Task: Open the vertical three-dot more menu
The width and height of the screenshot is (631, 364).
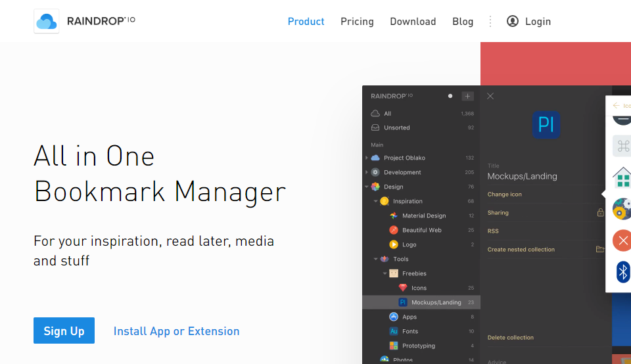Action: (490, 21)
